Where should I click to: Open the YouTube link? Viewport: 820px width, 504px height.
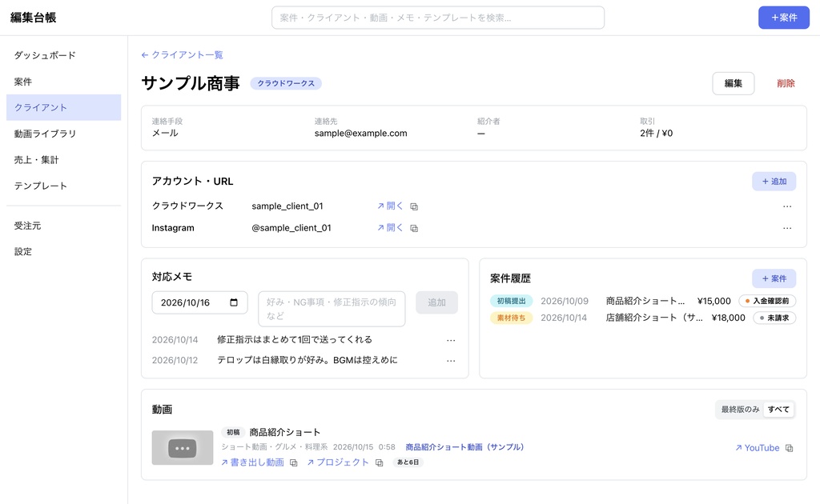tap(758, 448)
